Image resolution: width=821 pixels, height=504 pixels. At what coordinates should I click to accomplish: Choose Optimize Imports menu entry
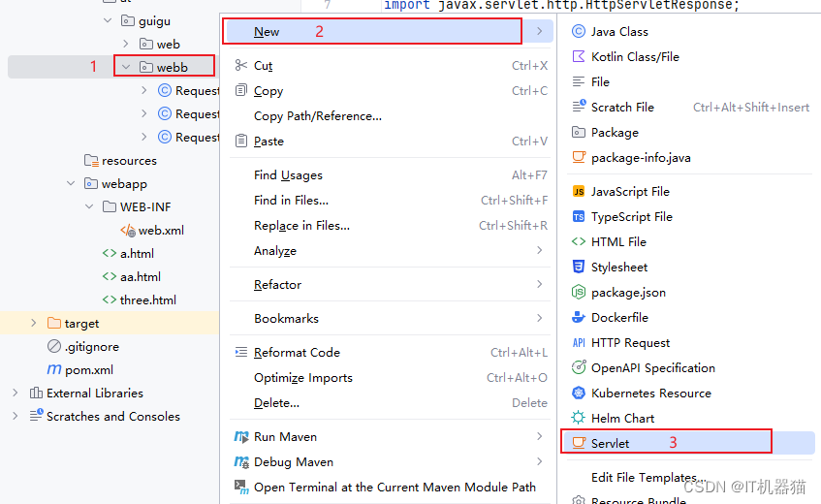tap(303, 378)
